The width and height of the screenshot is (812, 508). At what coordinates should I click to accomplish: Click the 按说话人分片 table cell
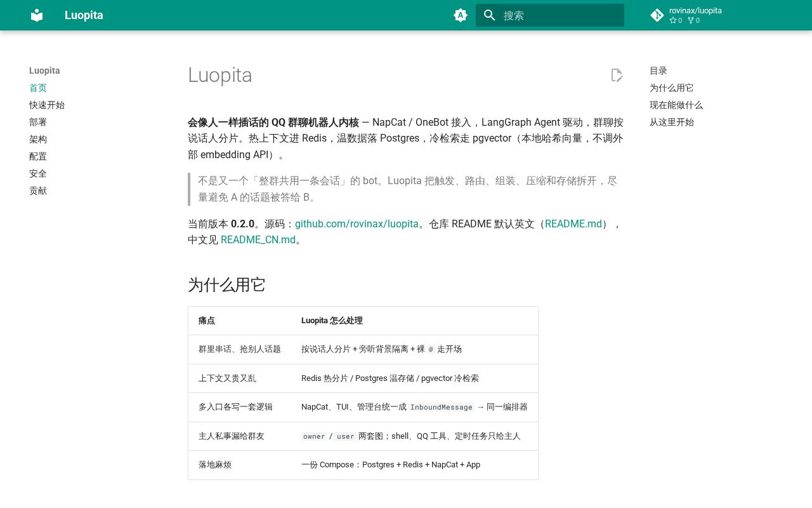[x=414, y=349]
